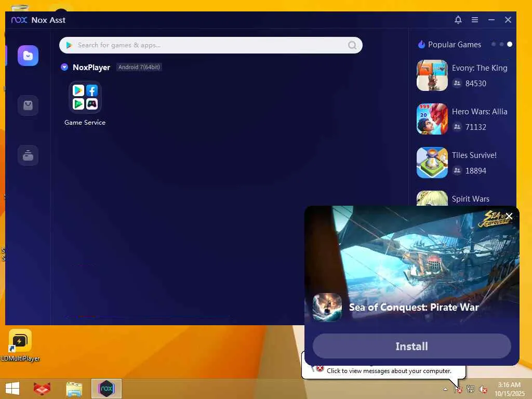
Task: Open the Nox Asst notifications bell
Action: [458, 20]
